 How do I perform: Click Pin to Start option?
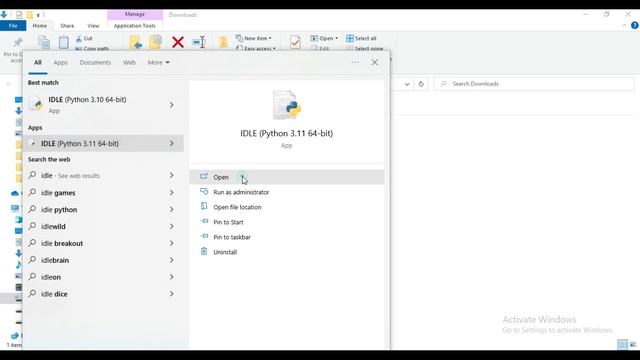click(x=228, y=222)
